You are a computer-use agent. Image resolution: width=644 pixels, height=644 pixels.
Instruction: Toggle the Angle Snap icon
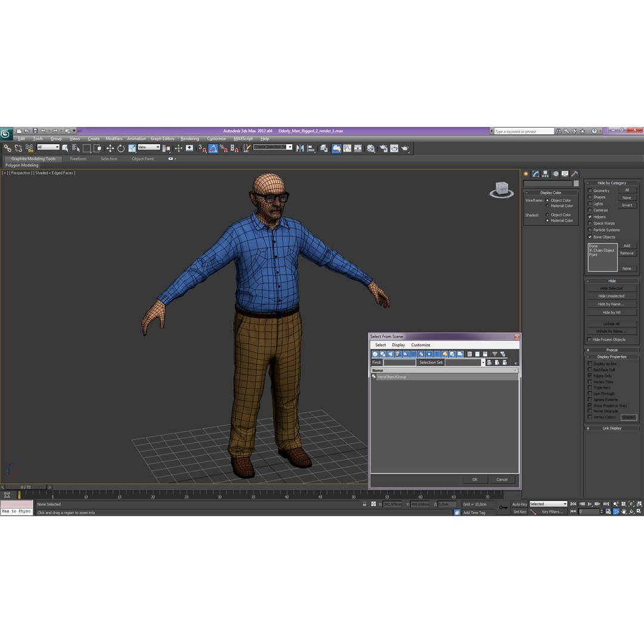tap(213, 148)
